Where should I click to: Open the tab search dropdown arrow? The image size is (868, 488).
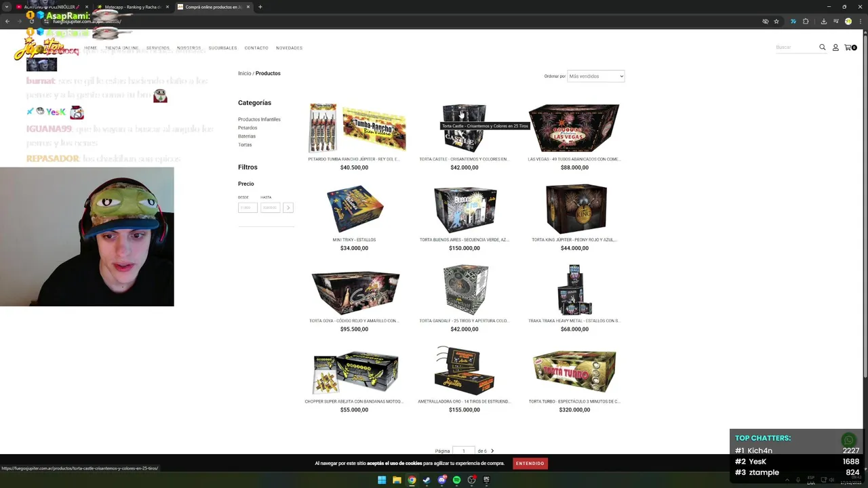(7, 7)
